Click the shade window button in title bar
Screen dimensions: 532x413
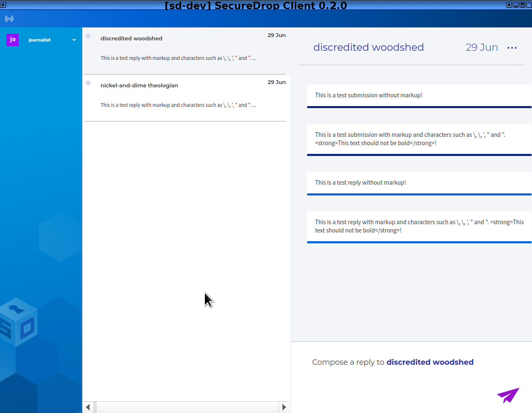[x=509, y=5]
